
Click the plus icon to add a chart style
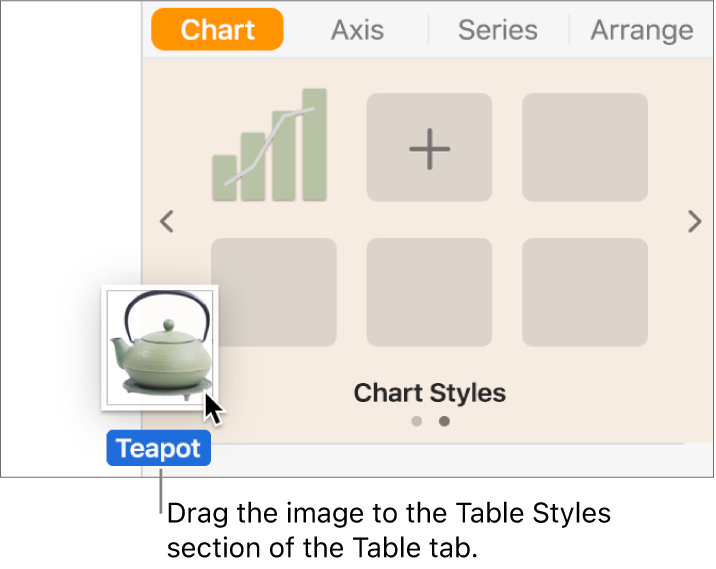429,148
